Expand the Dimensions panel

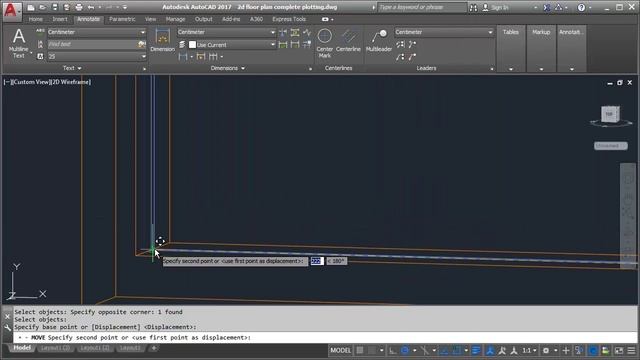228,68
